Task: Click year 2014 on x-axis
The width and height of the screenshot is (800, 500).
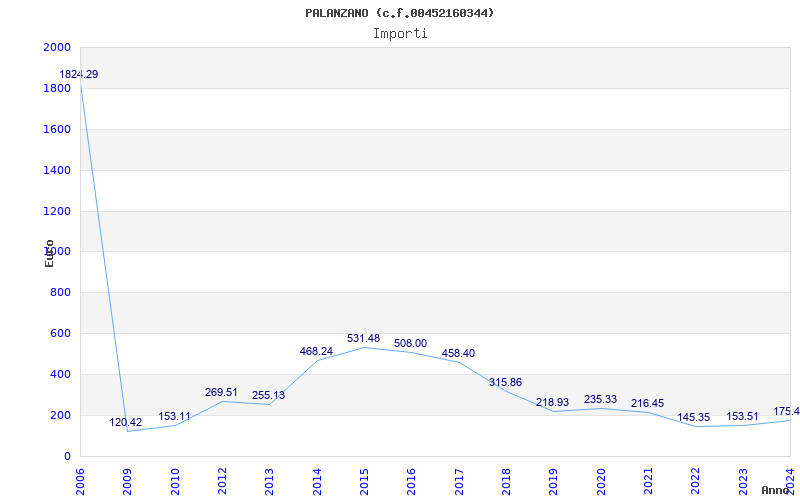Action: click(x=316, y=482)
